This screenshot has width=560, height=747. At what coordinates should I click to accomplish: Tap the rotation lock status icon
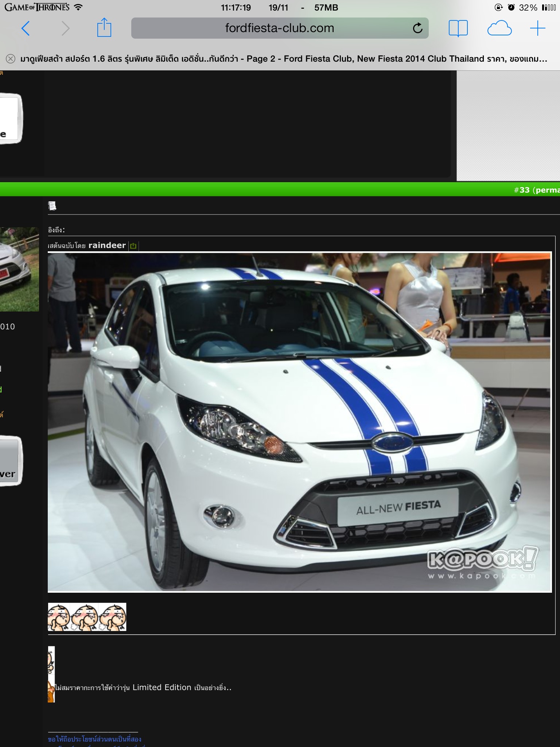(x=498, y=7)
